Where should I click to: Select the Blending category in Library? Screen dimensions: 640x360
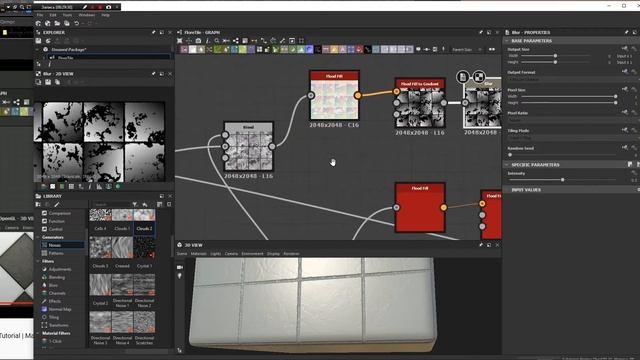[x=57, y=277]
